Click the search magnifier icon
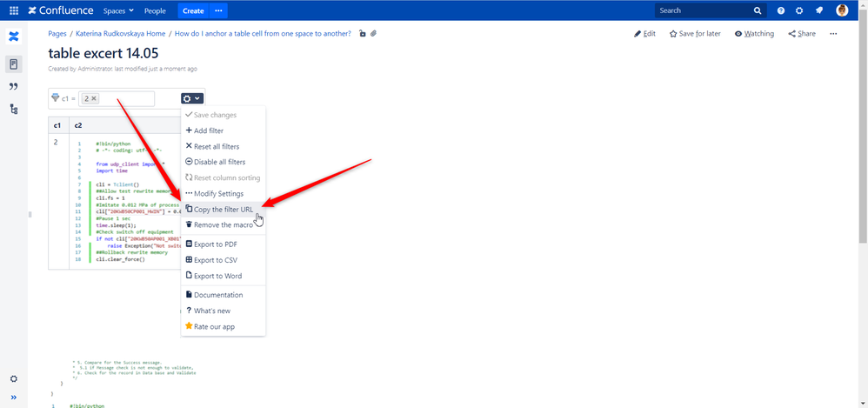This screenshot has width=868, height=408. 758,10
